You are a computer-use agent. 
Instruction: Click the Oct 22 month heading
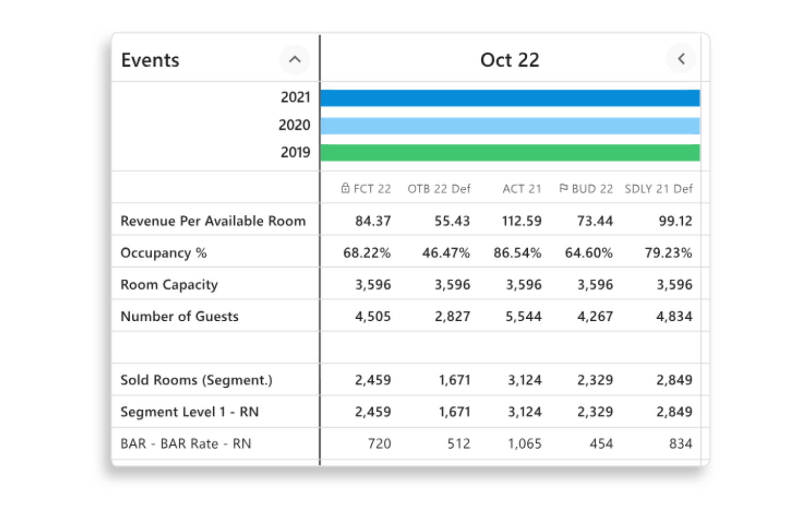[510, 60]
